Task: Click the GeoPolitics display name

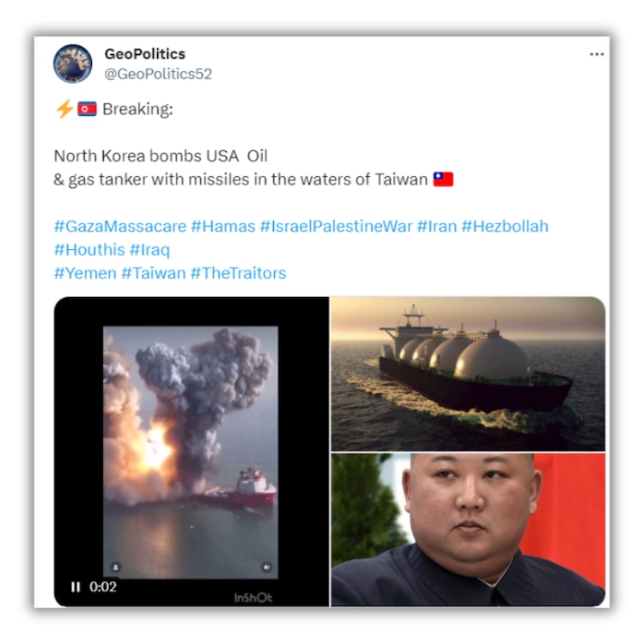Action: pos(145,54)
